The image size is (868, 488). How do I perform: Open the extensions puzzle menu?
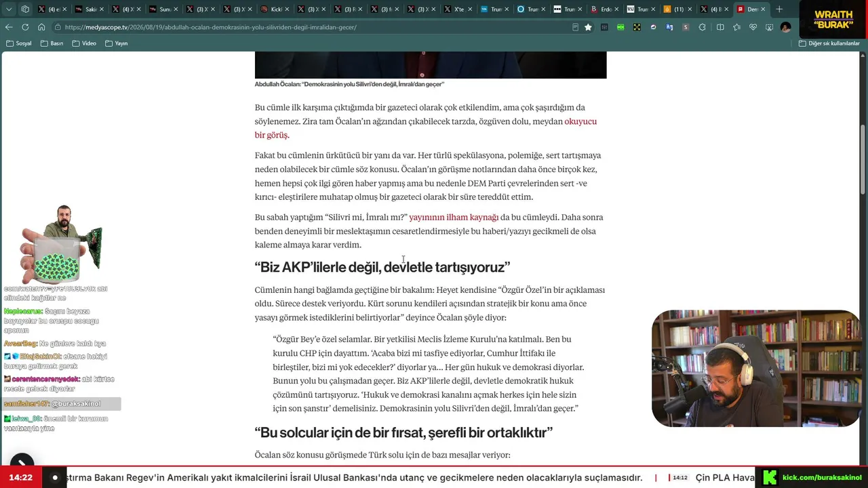tap(702, 27)
